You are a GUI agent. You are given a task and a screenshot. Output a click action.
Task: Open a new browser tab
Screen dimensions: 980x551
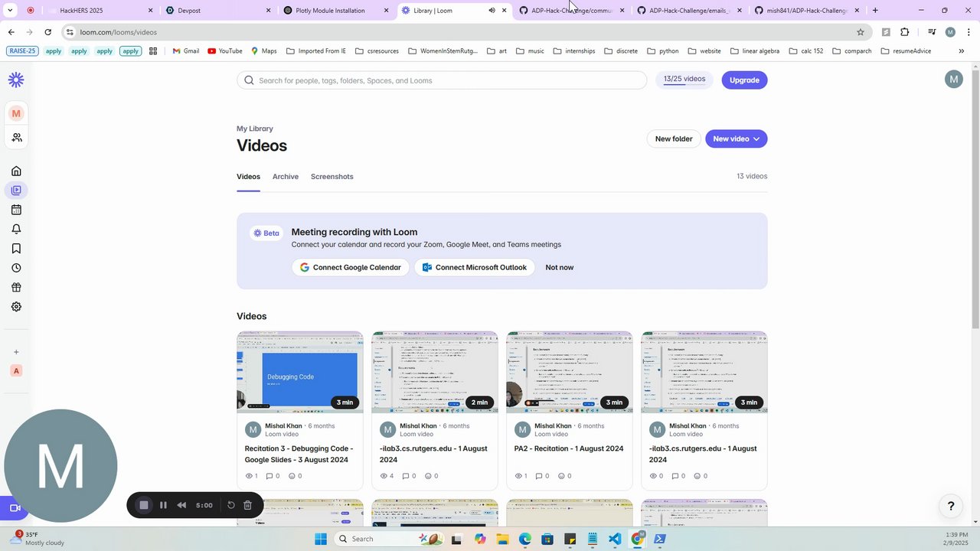point(875,11)
